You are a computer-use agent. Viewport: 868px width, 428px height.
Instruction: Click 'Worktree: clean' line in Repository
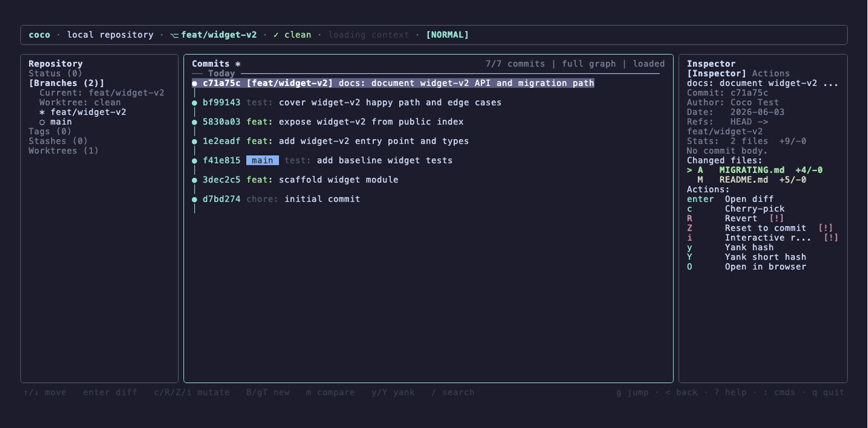80,103
